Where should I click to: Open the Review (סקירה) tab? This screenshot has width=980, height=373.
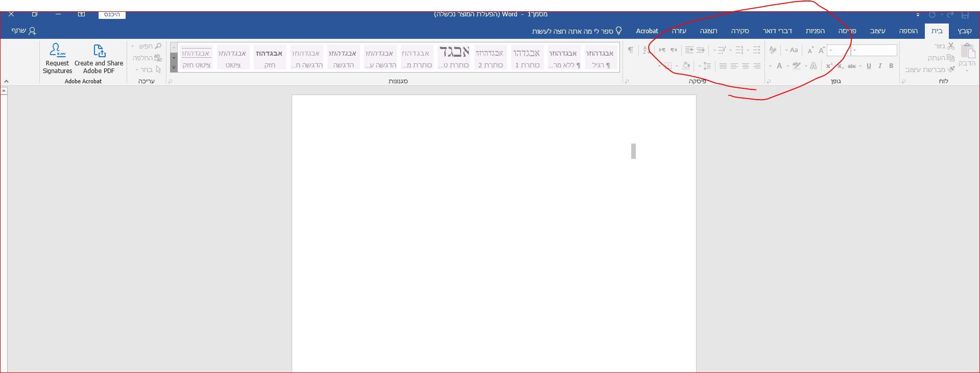click(739, 31)
